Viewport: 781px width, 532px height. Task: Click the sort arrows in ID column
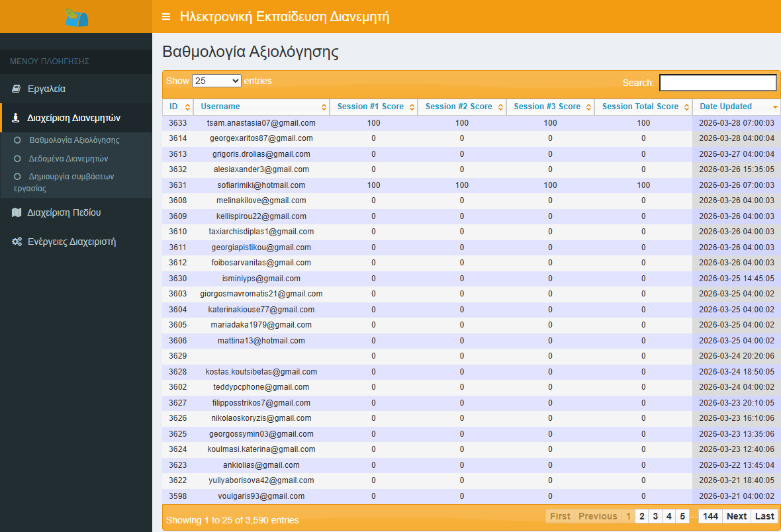coord(188,107)
